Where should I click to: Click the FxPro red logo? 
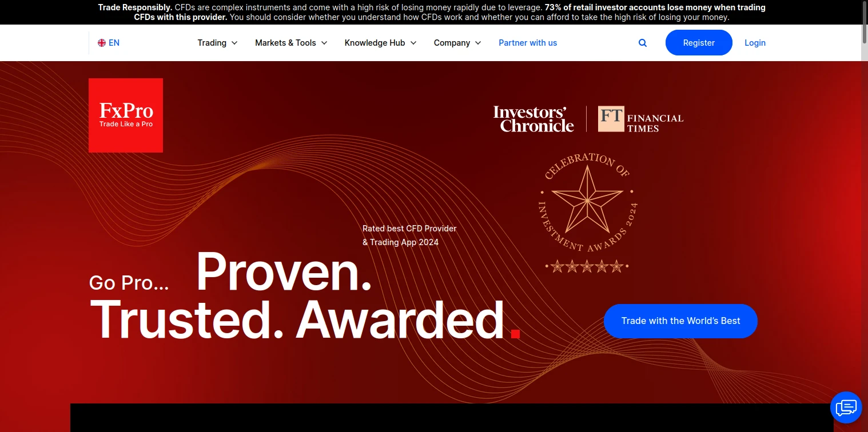[x=126, y=115]
